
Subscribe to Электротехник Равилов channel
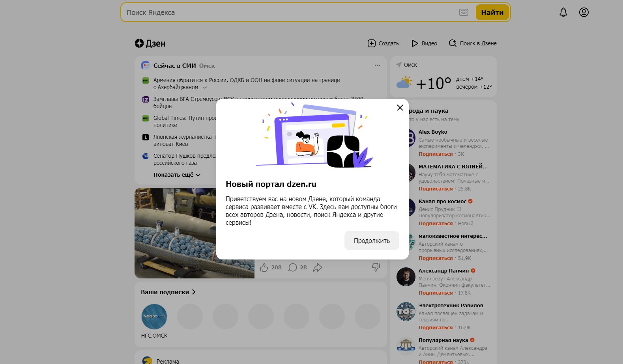436,328
